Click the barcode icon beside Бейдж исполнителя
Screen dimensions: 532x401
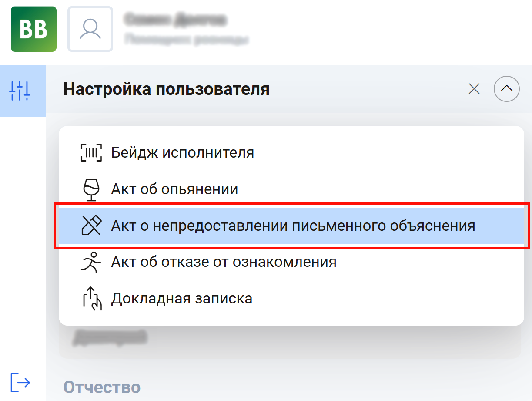tap(91, 153)
